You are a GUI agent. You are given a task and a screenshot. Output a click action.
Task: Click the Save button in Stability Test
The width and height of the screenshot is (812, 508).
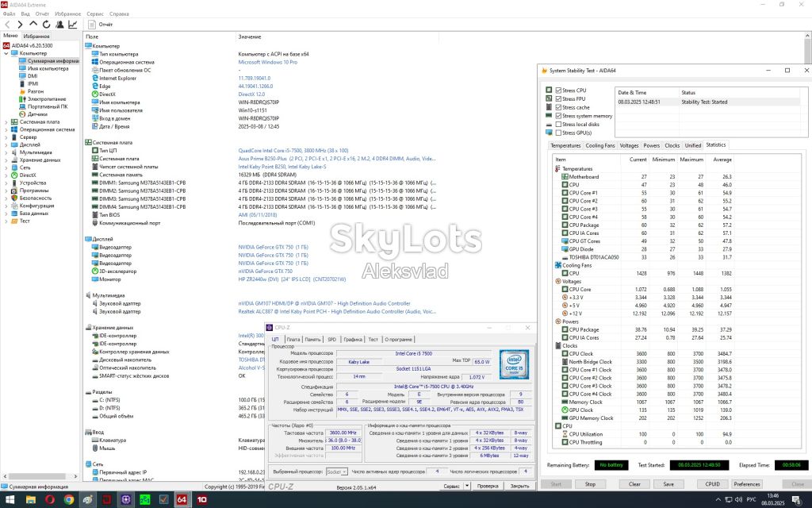[668, 484]
